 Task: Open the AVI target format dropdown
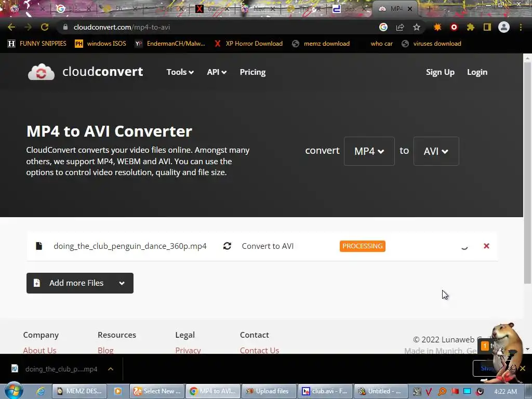436,151
